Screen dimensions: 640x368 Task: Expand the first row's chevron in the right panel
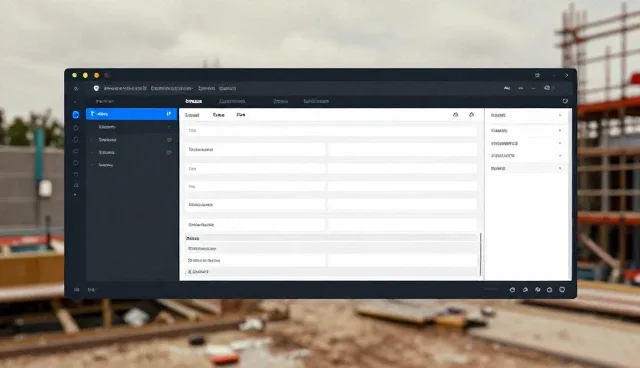560,115
